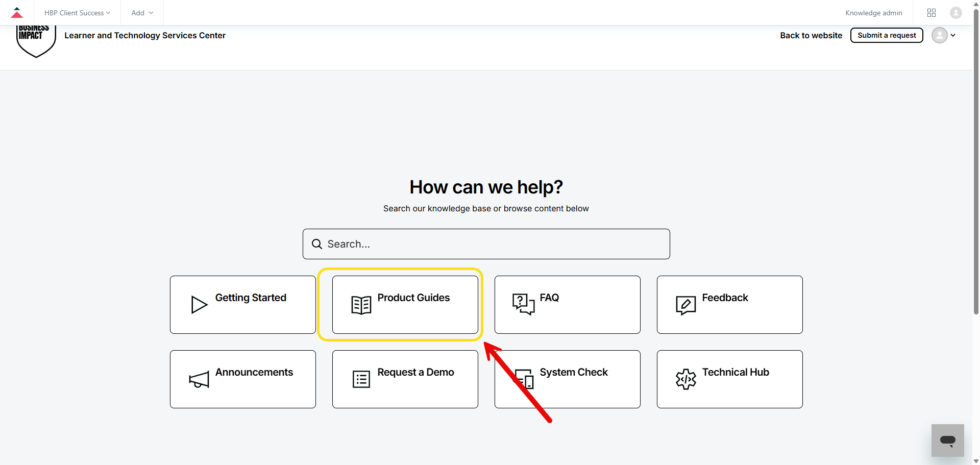Click the Back to website link
This screenshot has width=980, height=465.
pyautogui.click(x=811, y=35)
